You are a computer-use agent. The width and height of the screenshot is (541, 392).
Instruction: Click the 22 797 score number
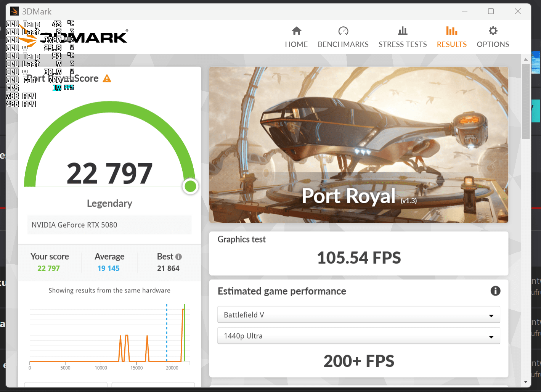(x=110, y=174)
